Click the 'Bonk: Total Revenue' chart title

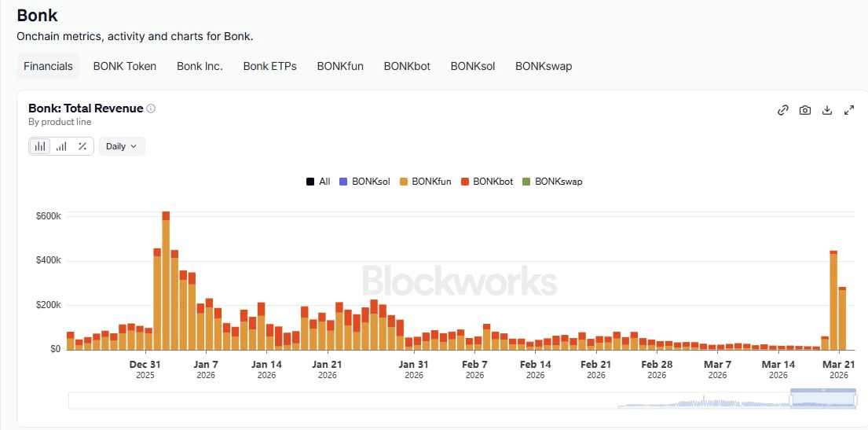(86, 108)
